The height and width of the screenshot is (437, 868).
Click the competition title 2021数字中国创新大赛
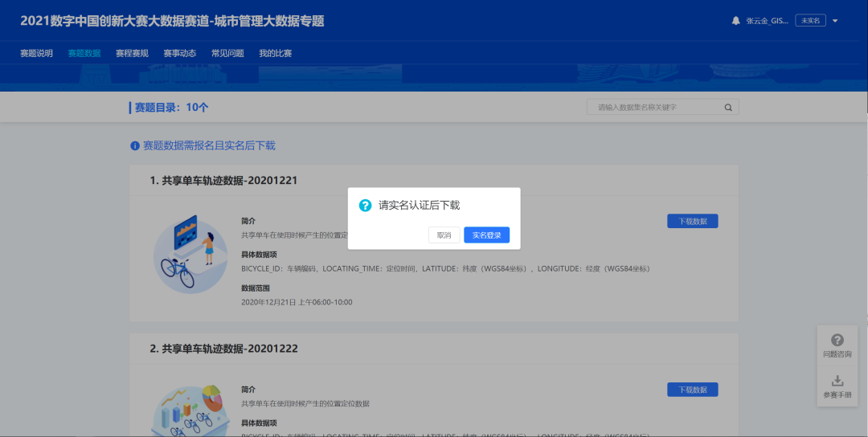pos(172,21)
